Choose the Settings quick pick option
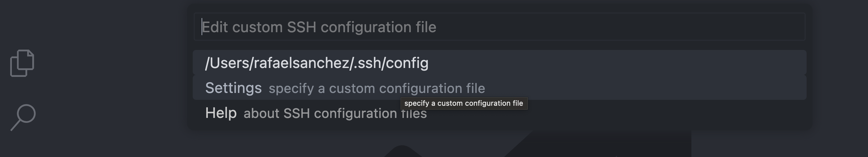 point(499,88)
